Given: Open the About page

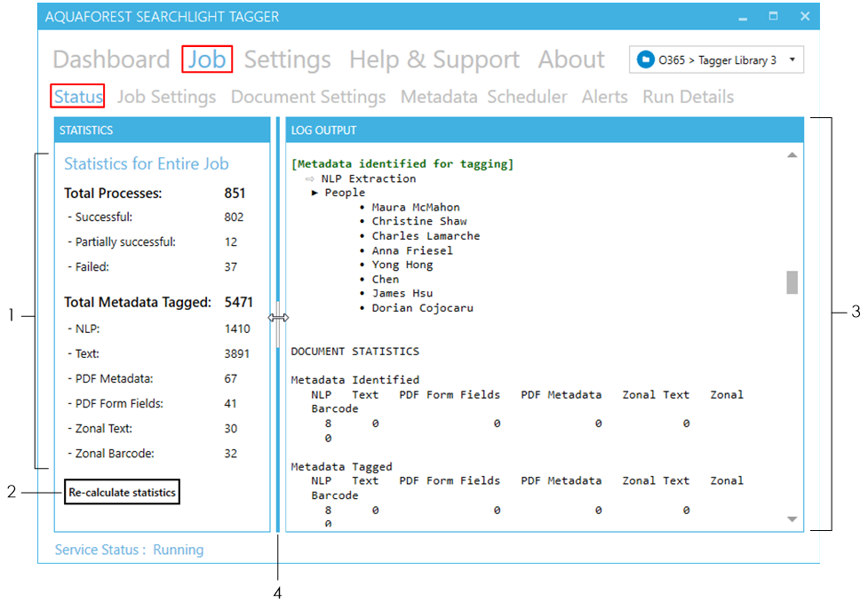Looking at the screenshot, I should [571, 60].
